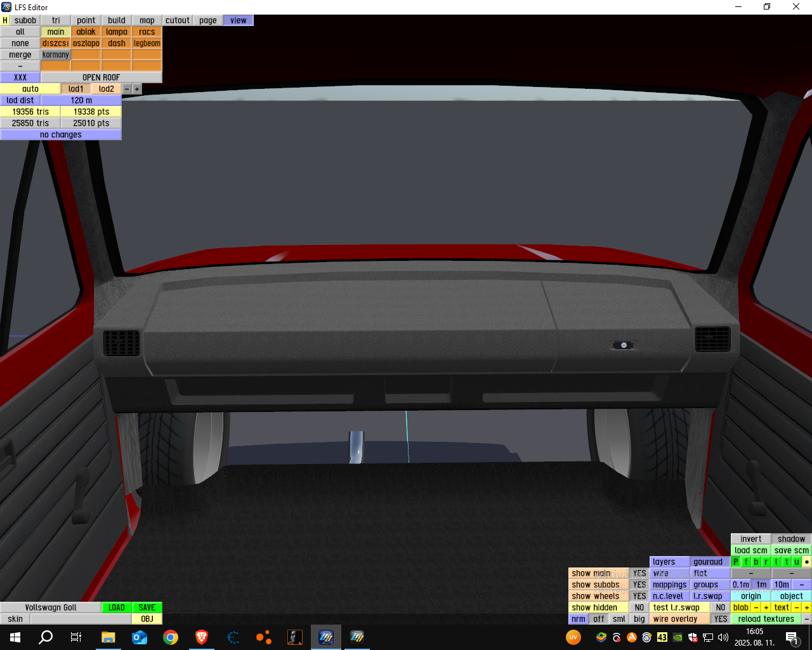Set grid size to 10m
This screenshot has height=650, width=812.
pos(782,585)
